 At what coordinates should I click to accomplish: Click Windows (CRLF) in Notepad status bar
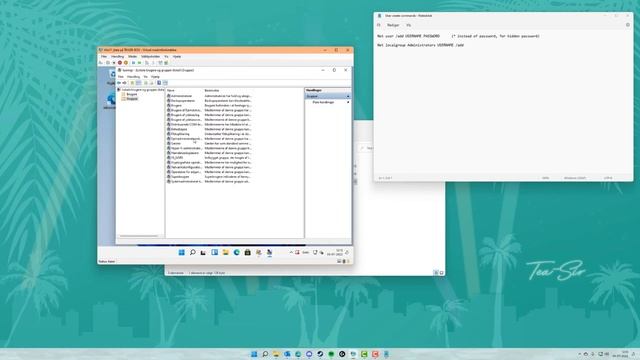pos(575,178)
